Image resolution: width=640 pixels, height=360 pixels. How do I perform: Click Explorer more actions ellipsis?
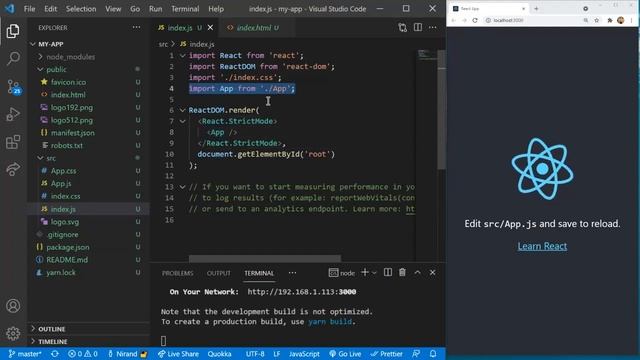coord(136,27)
